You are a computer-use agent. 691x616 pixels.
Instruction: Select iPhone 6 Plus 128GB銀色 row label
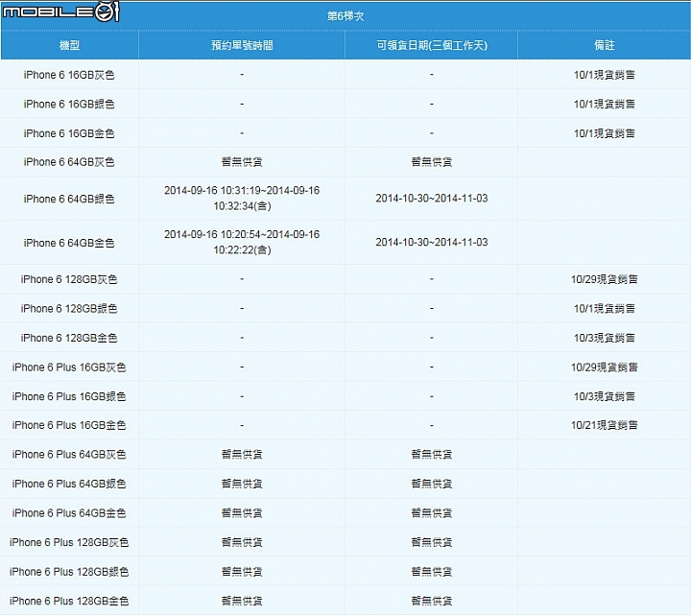tap(69, 572)
